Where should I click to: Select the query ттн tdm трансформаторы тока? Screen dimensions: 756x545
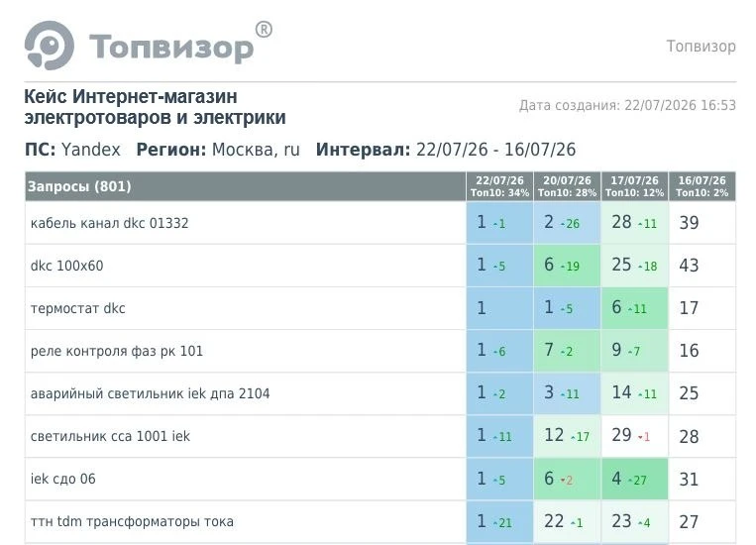coord(132,521)
